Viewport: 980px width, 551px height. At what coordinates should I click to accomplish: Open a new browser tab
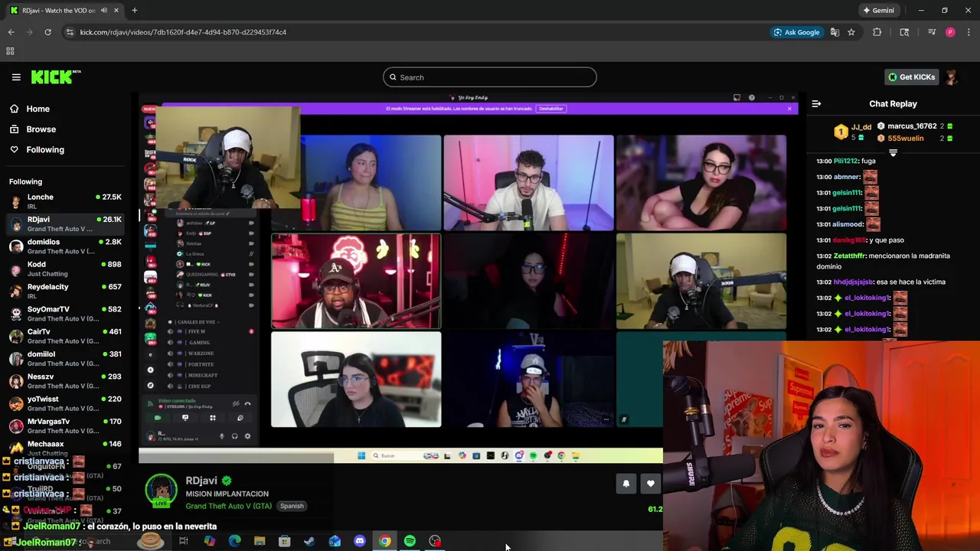[x=134, y=11]
